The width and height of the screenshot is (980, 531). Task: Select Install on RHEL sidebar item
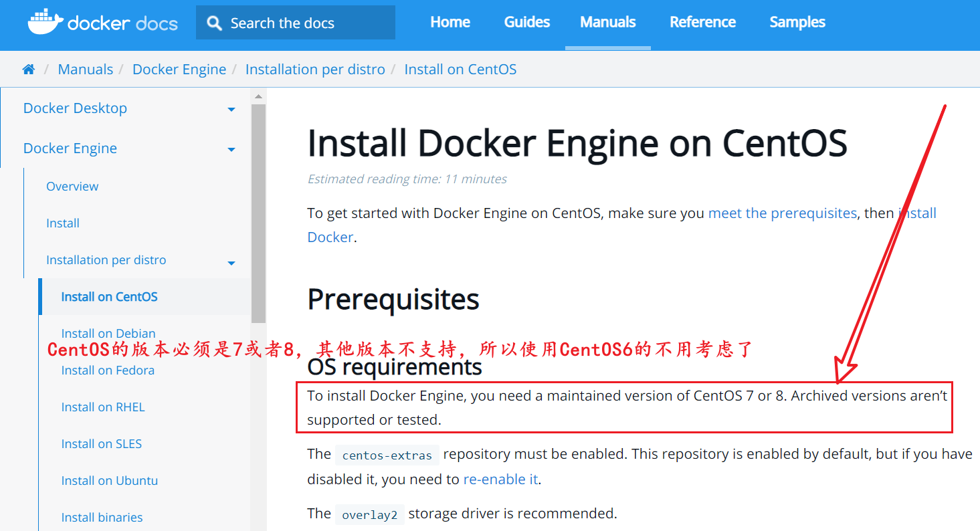tap(103, 407)
